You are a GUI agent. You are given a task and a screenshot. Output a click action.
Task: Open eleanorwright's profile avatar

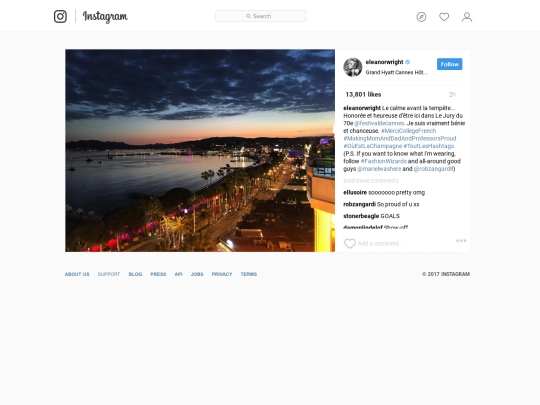pyautogui.click(x=353, y=67)
